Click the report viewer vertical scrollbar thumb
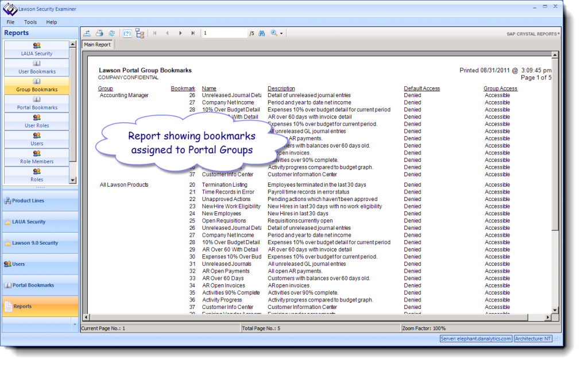This screenshot has height=371, width=588. coord(555,144)
